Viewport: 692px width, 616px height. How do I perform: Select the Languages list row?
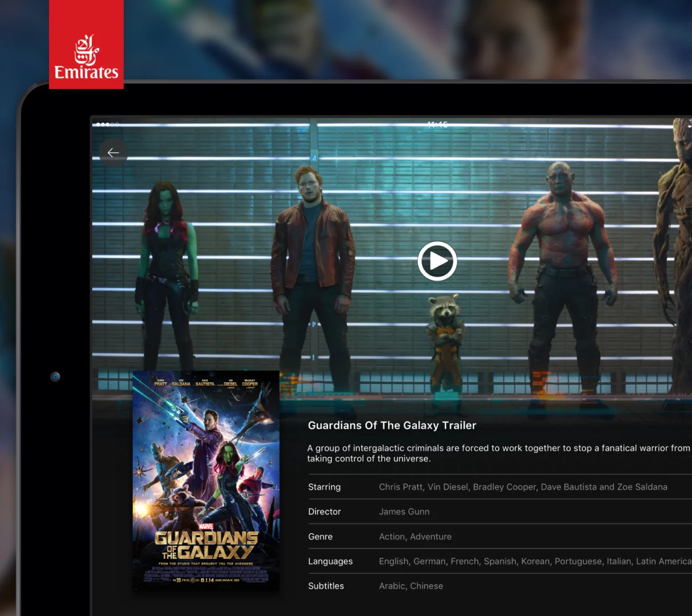coord(500,561)
